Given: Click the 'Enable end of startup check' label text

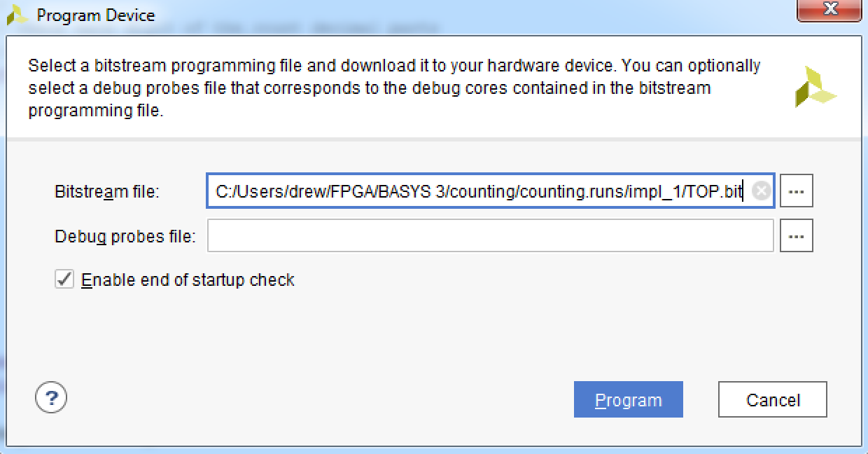Looking at the screenshot, I should pos(188,280).
